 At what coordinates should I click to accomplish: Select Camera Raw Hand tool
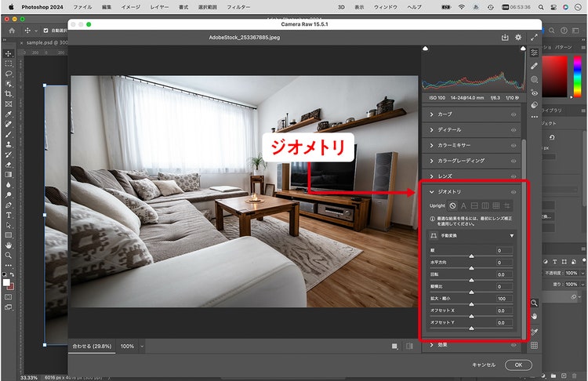[534, 317]
